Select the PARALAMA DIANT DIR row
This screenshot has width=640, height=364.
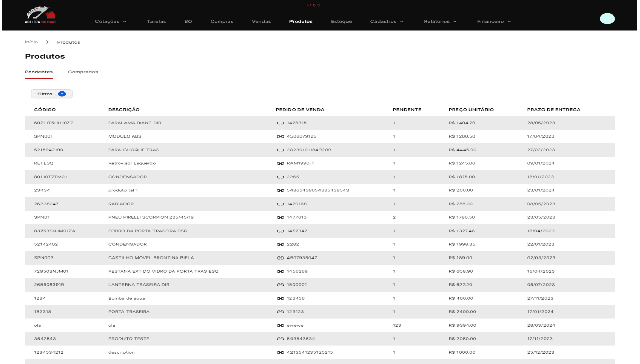pyautogui.click(x=134, y=123)
